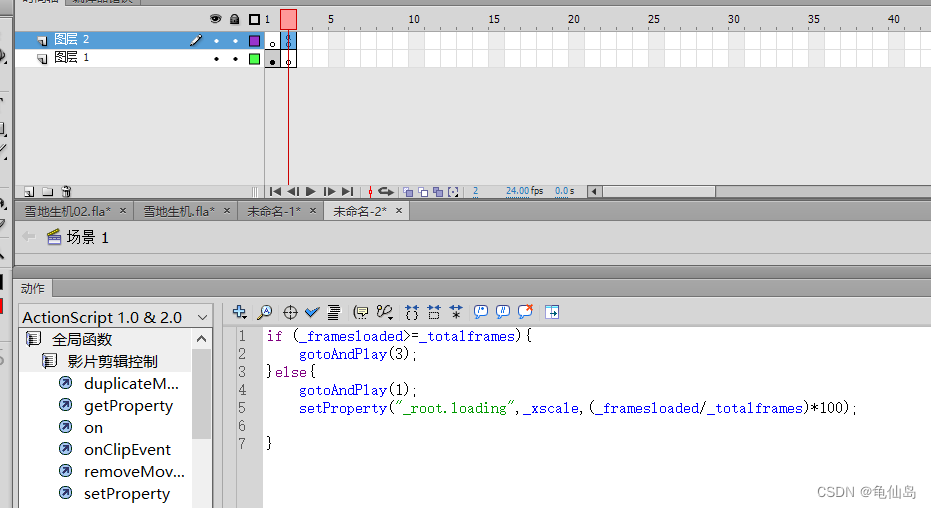This screenshot has width=931, height=508.
Task: Auto format the ActionScript code
Action: click(x=334, y=312)
